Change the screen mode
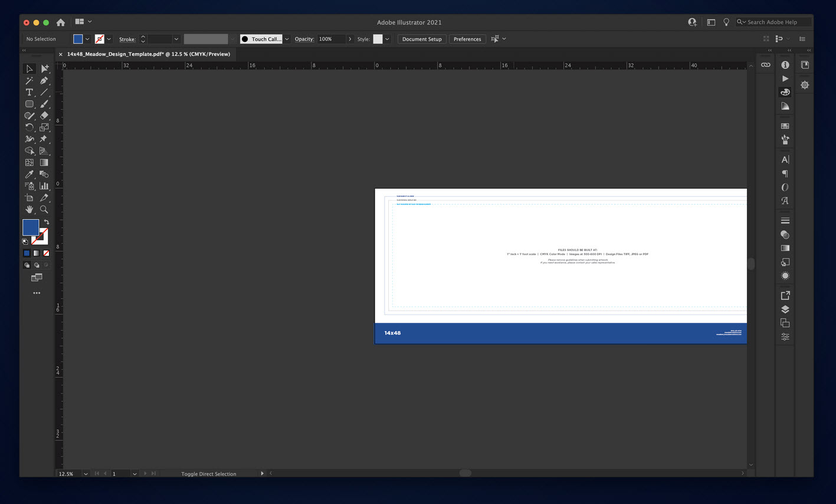 tap(37, 278)
